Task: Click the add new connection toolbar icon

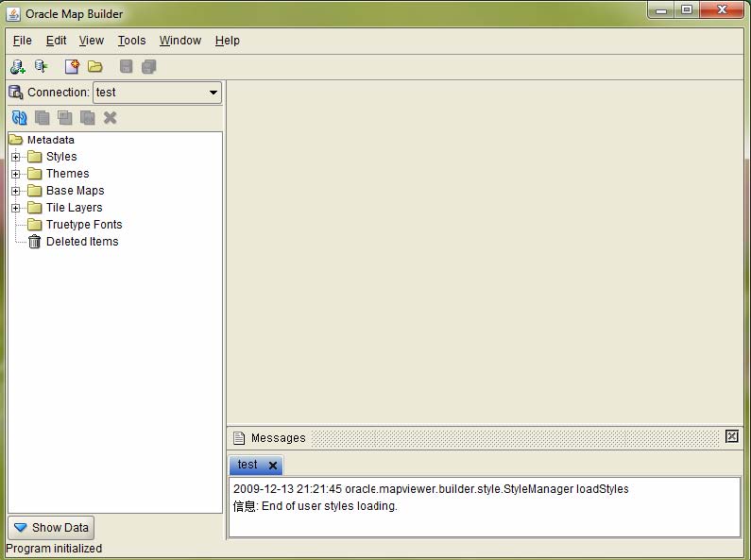Action: (18, 66)
